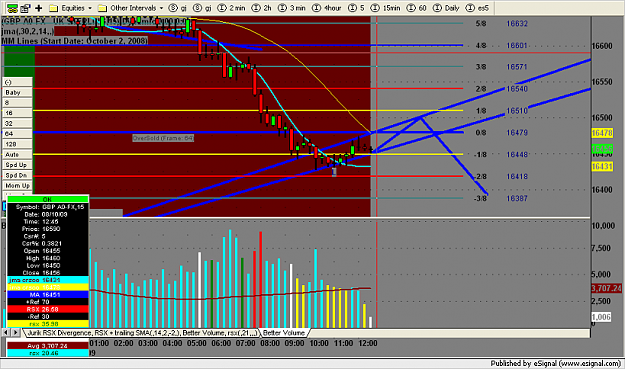The height and width of the screenshot is (369, 625).
Task: Click the -3/8 16387 MM line label
Action: tap(501, 198)
